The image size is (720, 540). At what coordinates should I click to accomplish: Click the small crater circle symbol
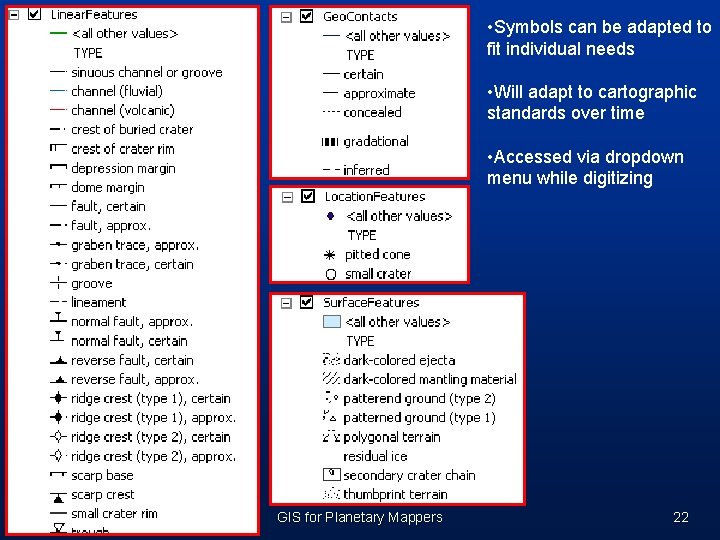[331, 275]
